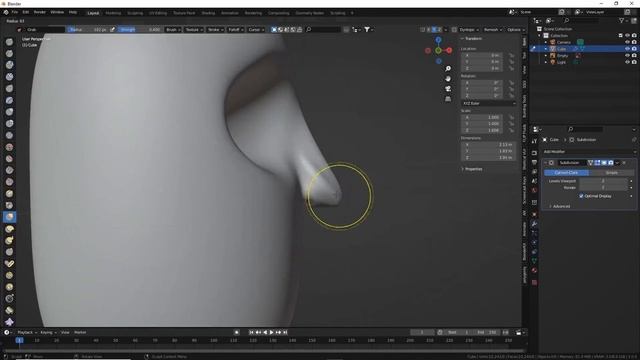Image resolution: width=640 pixels, height=360 pixels.
Task: Select the Cloth brush at toolbar bottom
Action: pos(9,322)
